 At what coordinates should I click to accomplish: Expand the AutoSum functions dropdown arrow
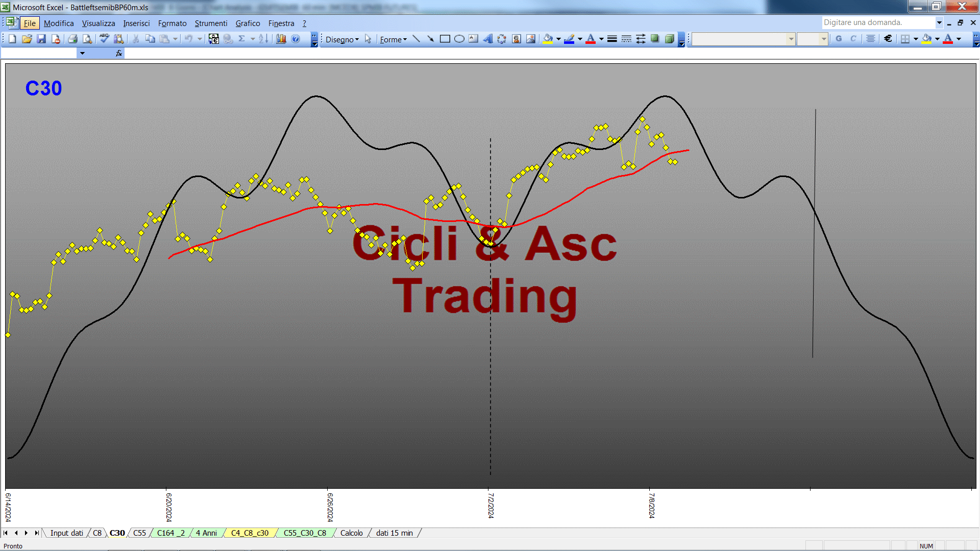252,39
